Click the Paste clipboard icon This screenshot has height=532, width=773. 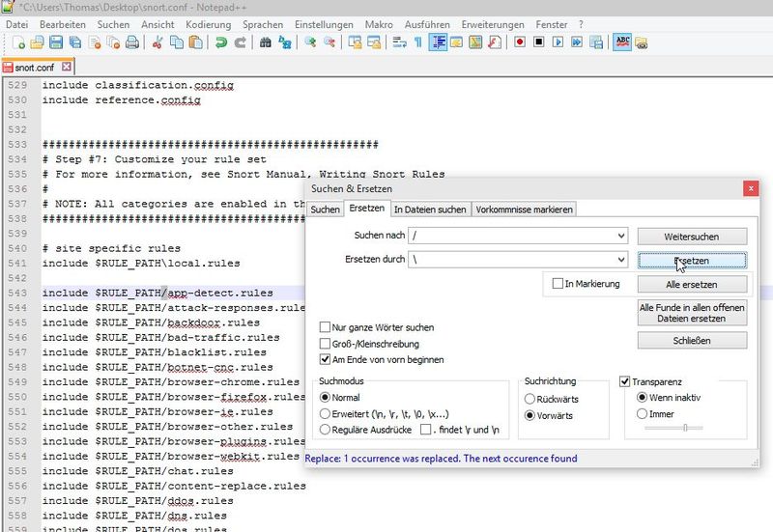(x=196, y=42)
